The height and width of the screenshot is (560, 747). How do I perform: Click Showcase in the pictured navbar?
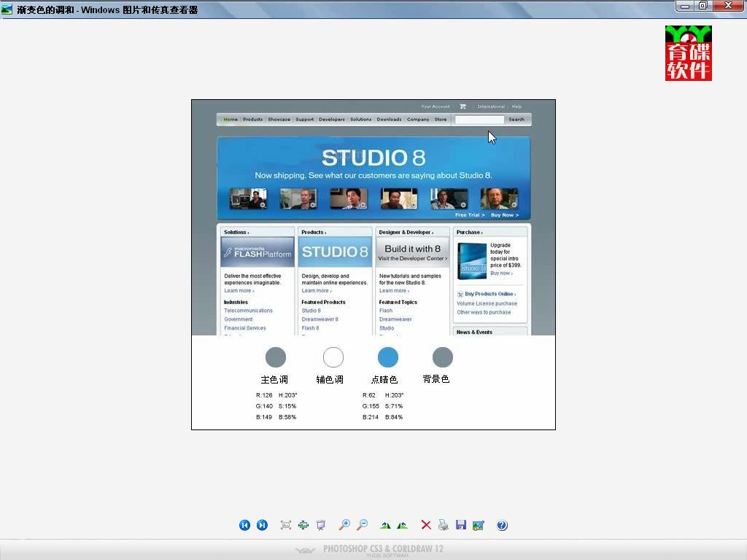pos(279,120)
